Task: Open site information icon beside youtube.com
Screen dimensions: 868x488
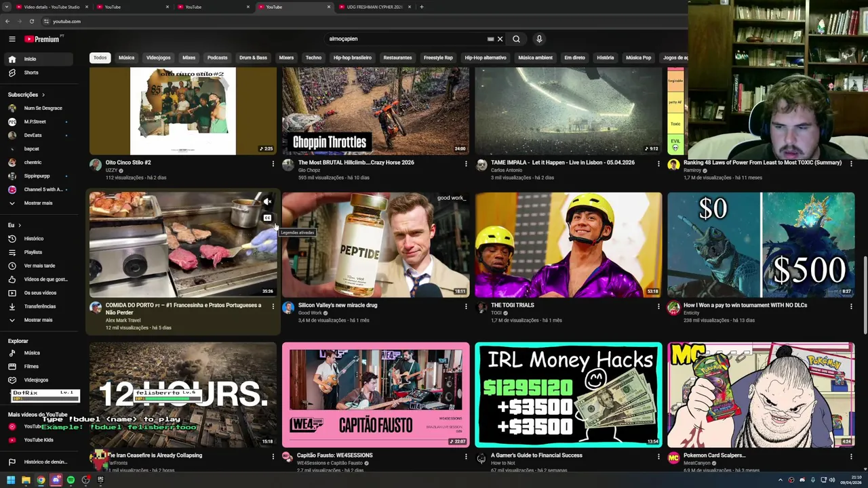Action: pos(46,21)
